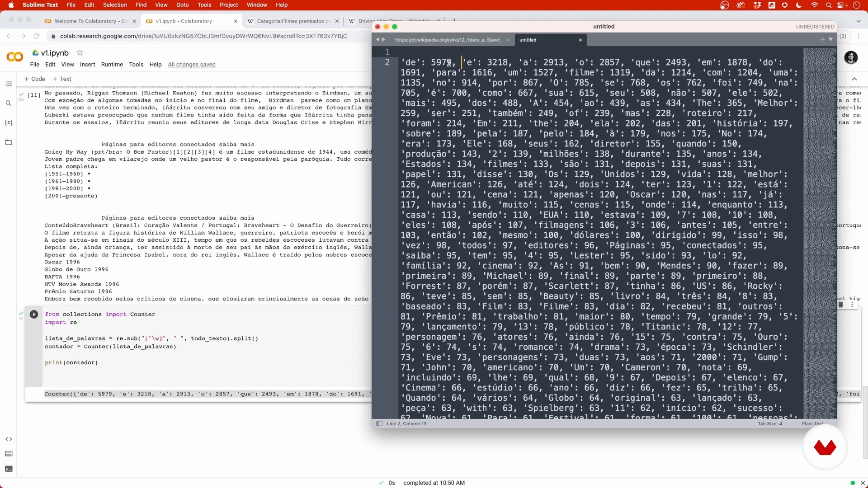Screen dimensions: 868x488
Task: Click the Line 2, Column 13 status
Action: click(406, 424)
